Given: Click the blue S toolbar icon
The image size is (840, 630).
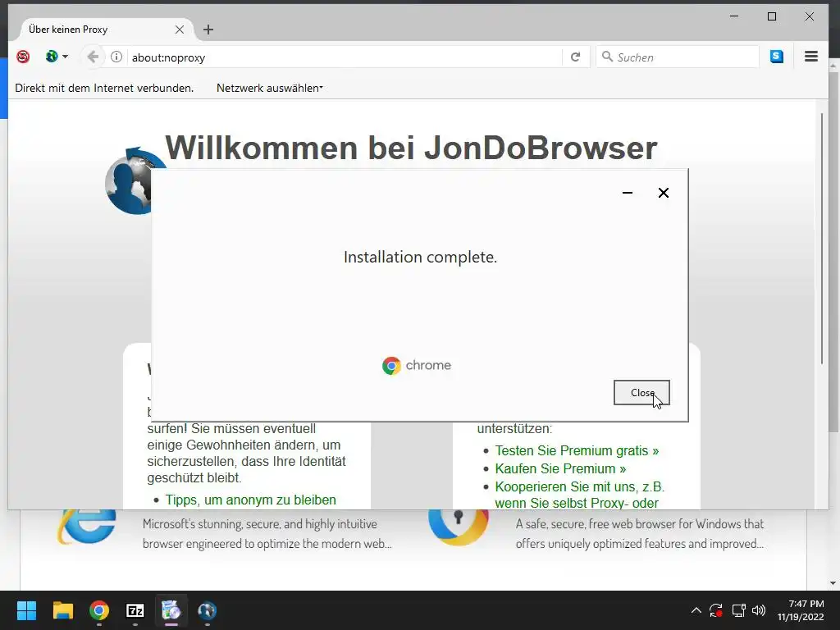Looking at the screenshot, I should [776, 57].
